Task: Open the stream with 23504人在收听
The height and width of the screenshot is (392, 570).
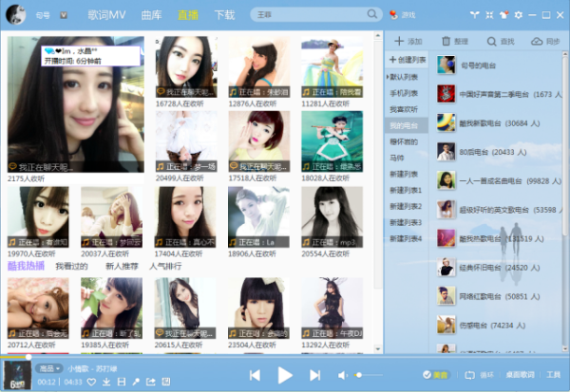Action: tap(258, 308)
